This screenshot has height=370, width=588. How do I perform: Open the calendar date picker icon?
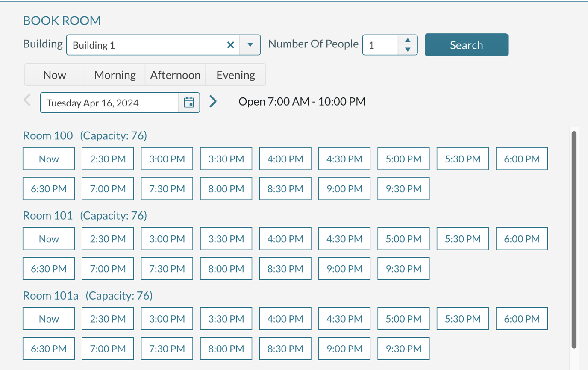pos(189,103)
